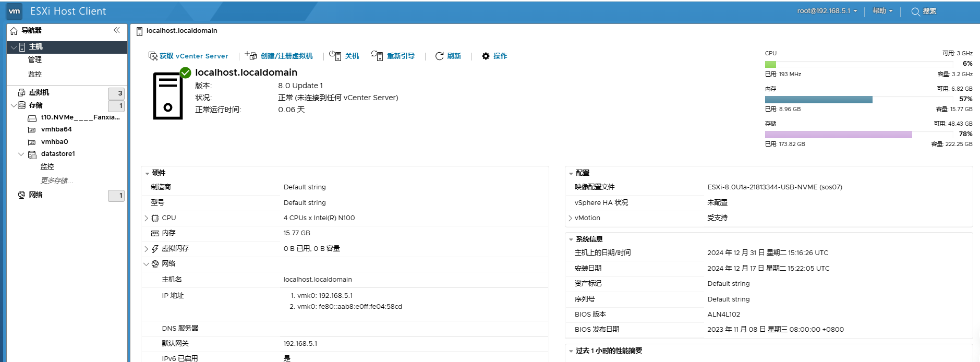Viewport: 980px width, 362px height.
Task: Click the datastore1 datastore icon
Action: click(x=32, y=154)
